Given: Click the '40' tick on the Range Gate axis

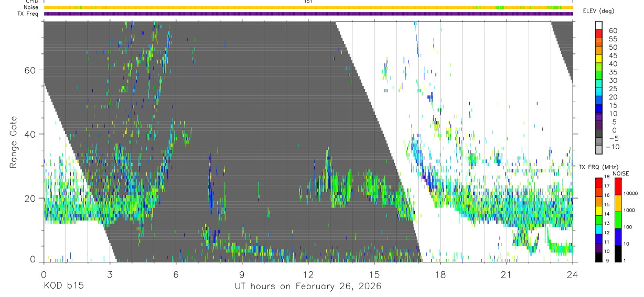Looking at the screenshot, I should click(30, 134).
